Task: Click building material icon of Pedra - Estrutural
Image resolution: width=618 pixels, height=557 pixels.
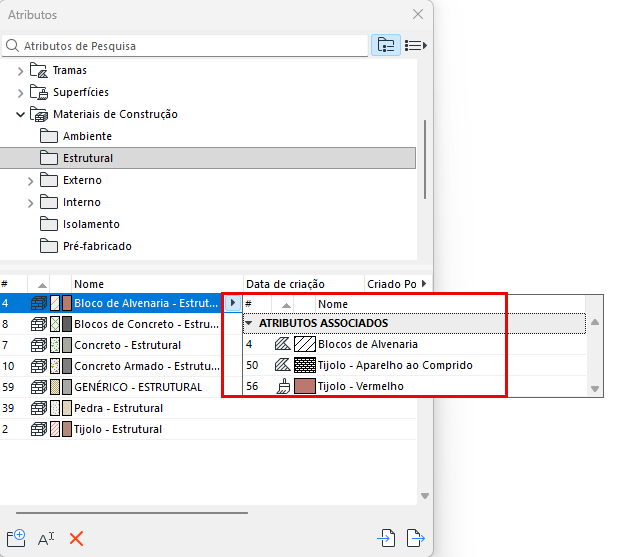Action: tap(39, 408)
